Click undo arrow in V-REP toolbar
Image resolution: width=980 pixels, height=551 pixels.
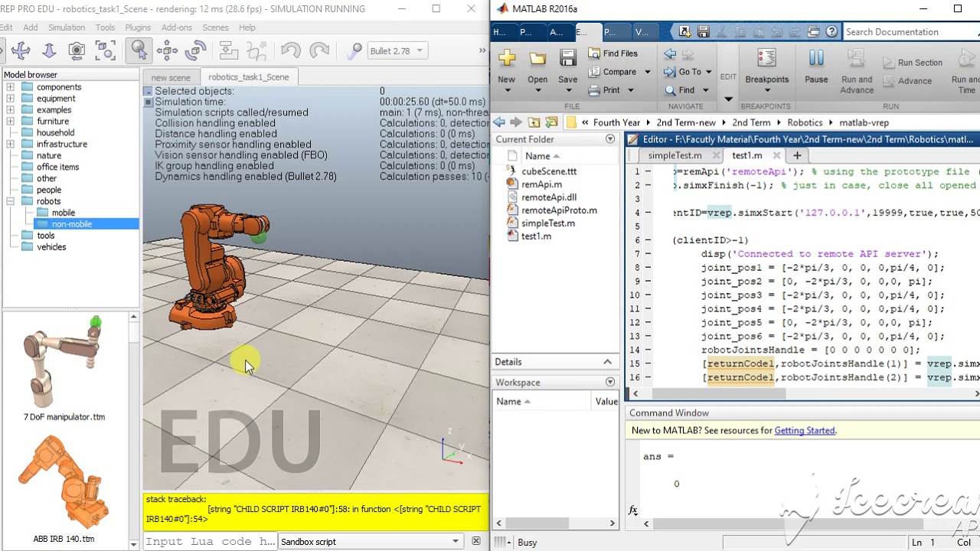291,51
